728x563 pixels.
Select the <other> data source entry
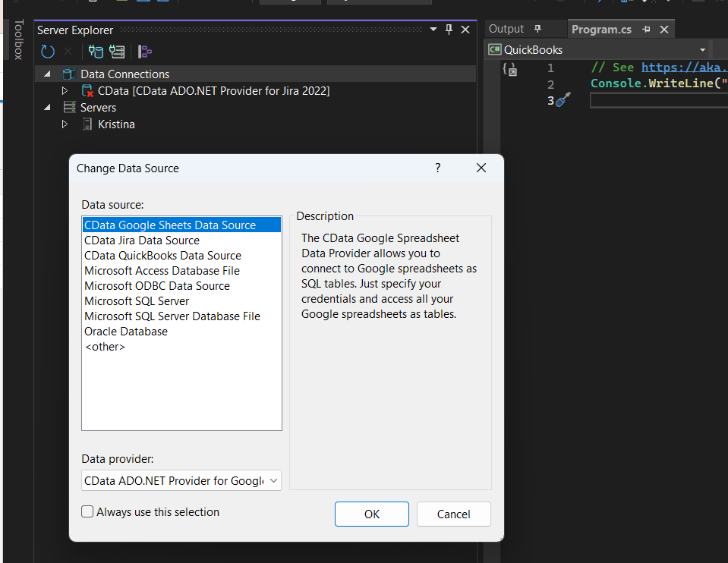(x=181, y=347)
